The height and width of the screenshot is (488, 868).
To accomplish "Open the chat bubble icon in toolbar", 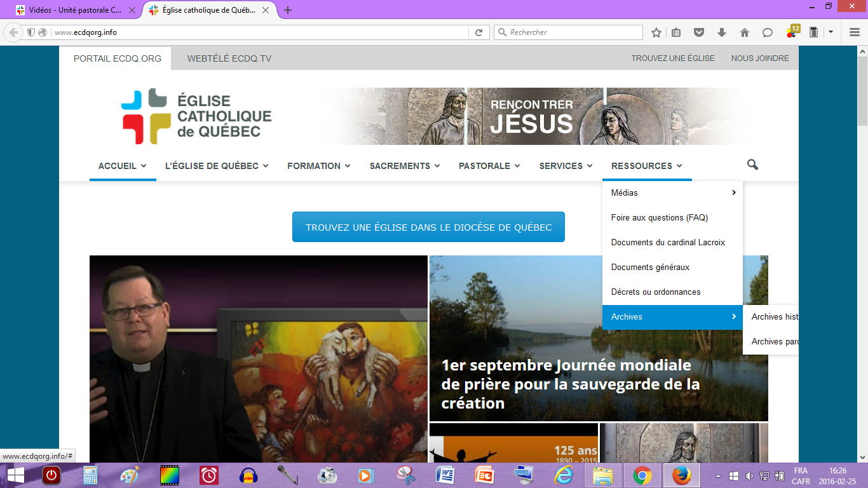I will [x=767, y=32].
